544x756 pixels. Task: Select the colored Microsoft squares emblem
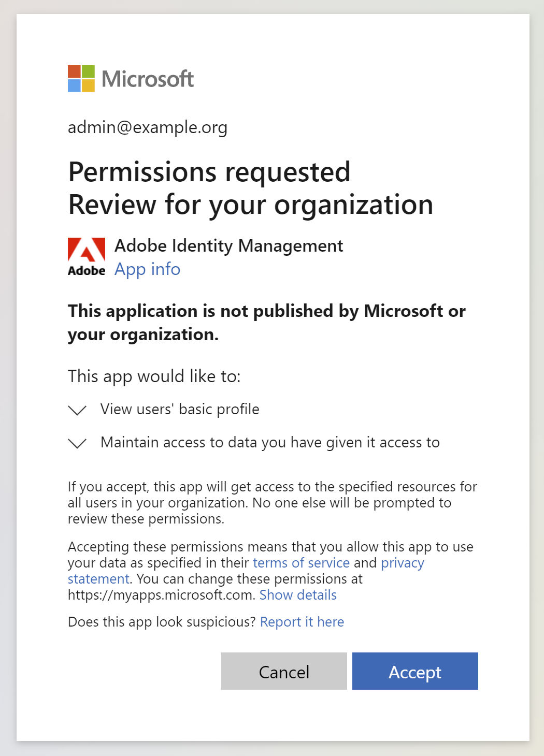[81, 79]
